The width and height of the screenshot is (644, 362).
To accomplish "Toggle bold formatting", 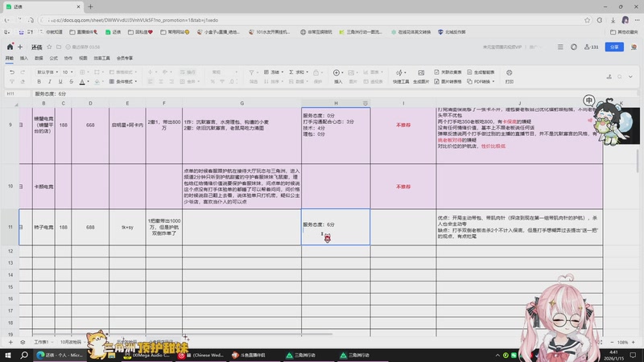I will tap(39, 82).
